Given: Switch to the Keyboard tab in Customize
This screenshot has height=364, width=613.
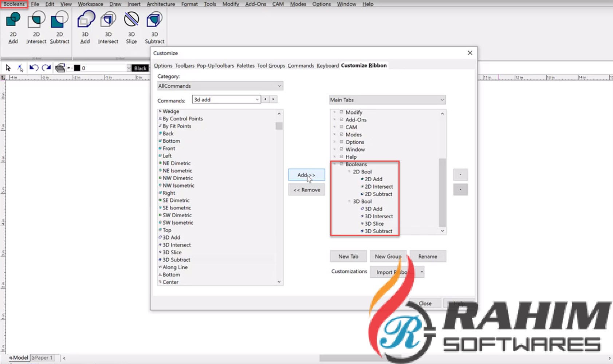Looking at the screenshot, I should 327,66.
